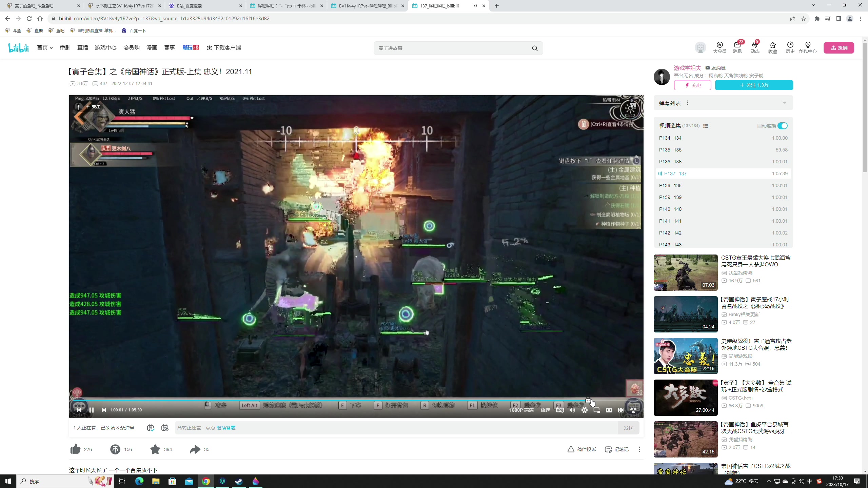Give coins to the video

pyautogui.click(x=115, y=449)
